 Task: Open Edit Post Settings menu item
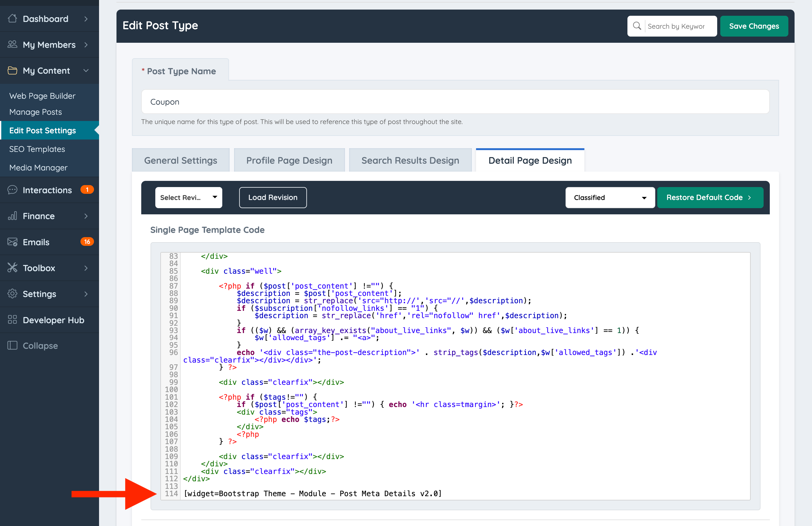pyautogui.click(x=50, y=130)
